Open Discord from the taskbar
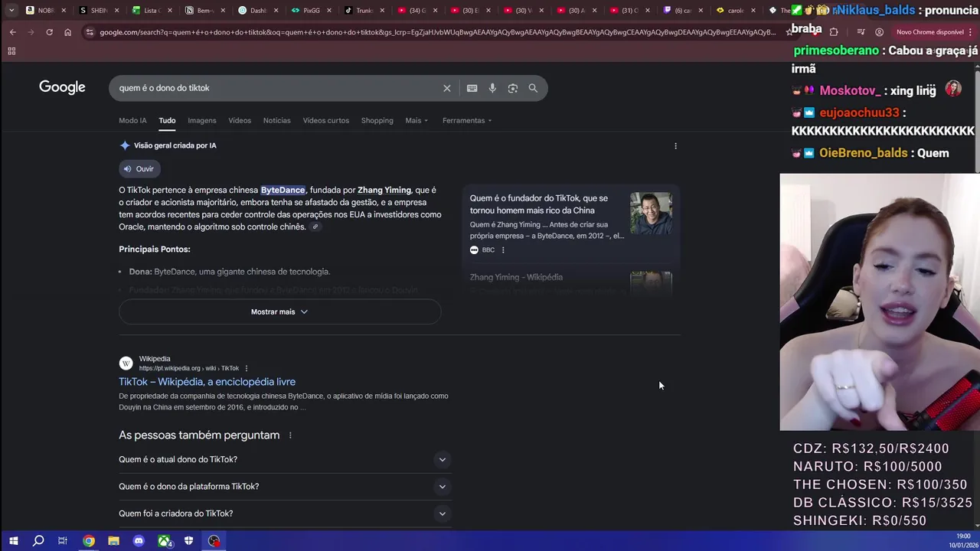 click(139, 541)
